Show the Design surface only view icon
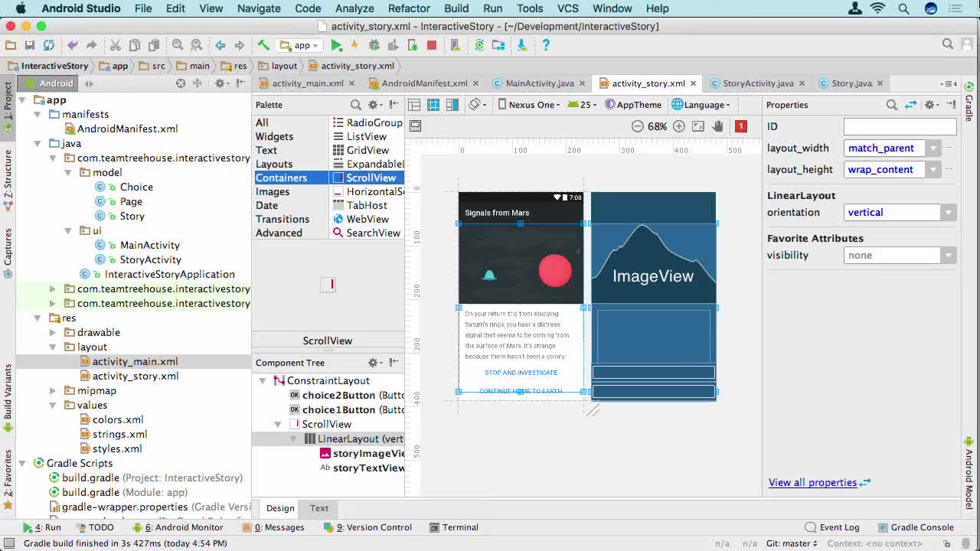The width and height of the screenshot is (980, 551). [x=414, y=105]
